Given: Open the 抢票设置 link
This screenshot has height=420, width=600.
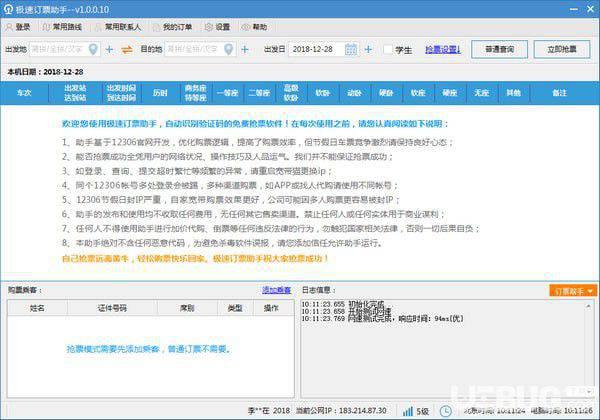Looking at the screenshot, I should pos(443,49).
